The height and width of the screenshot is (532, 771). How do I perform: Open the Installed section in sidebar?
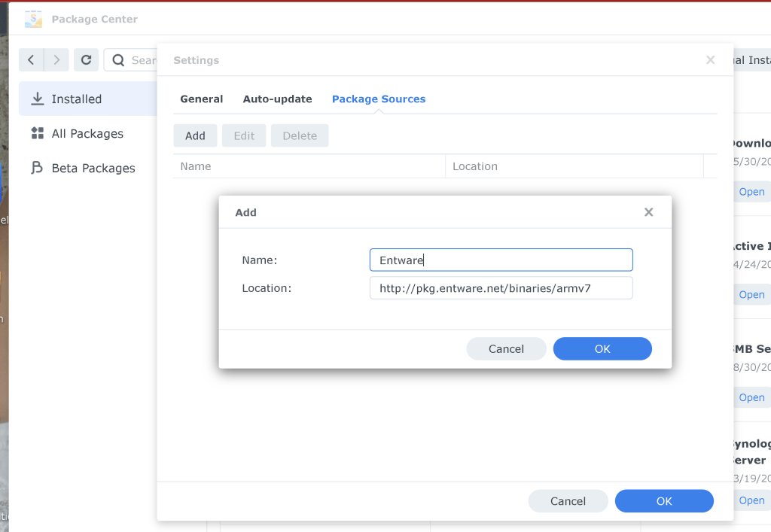[x=87, y=99]
